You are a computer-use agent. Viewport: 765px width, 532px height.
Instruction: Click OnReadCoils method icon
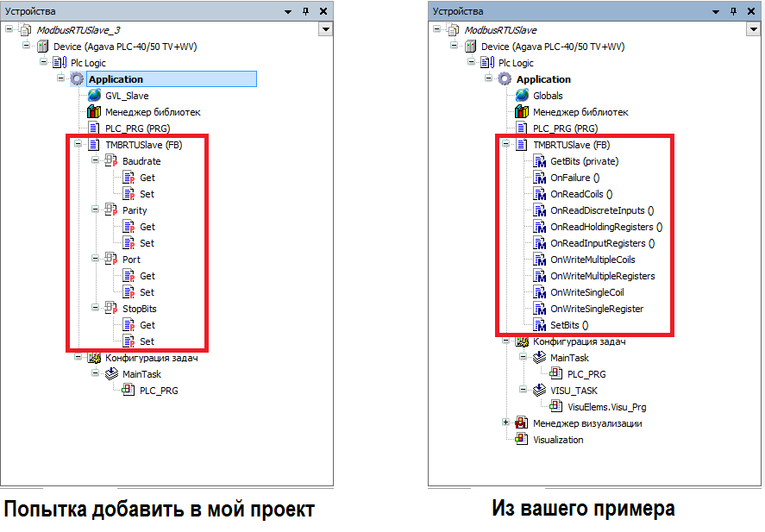pos(539,194)
